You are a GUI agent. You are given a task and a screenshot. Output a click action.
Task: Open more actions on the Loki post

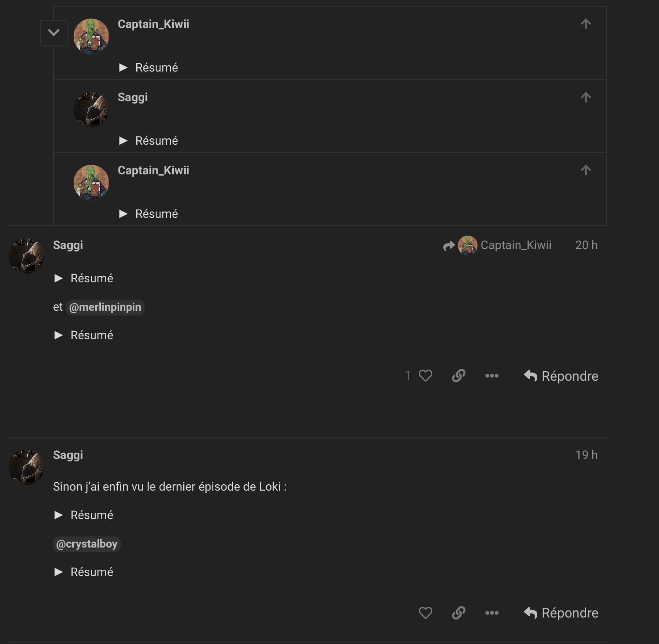point(492,613)
